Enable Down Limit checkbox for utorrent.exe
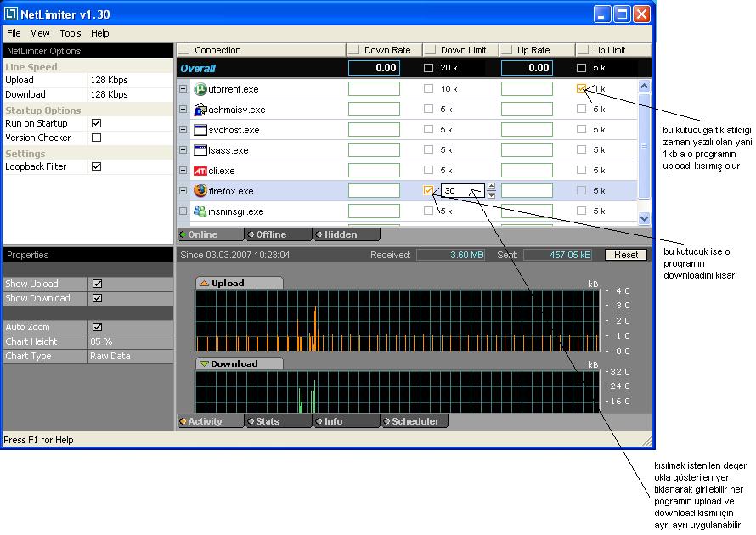 click(428, 88)
